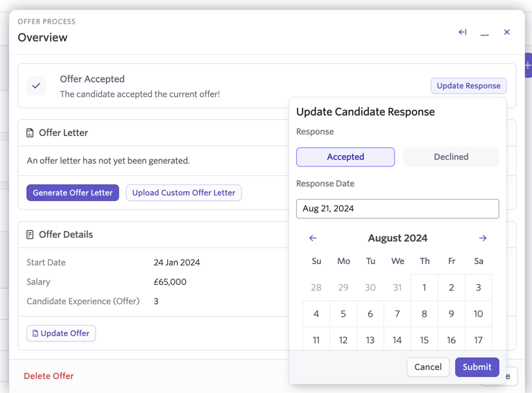
Task: Minimize the Offer Process panel
Action: point(485,35)
